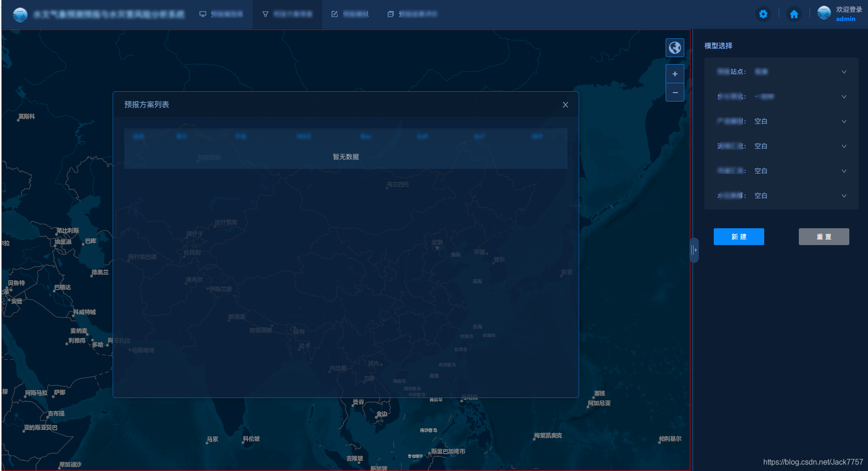
Task: Click the 曼谷 label on the map
Action: (358, 402)
